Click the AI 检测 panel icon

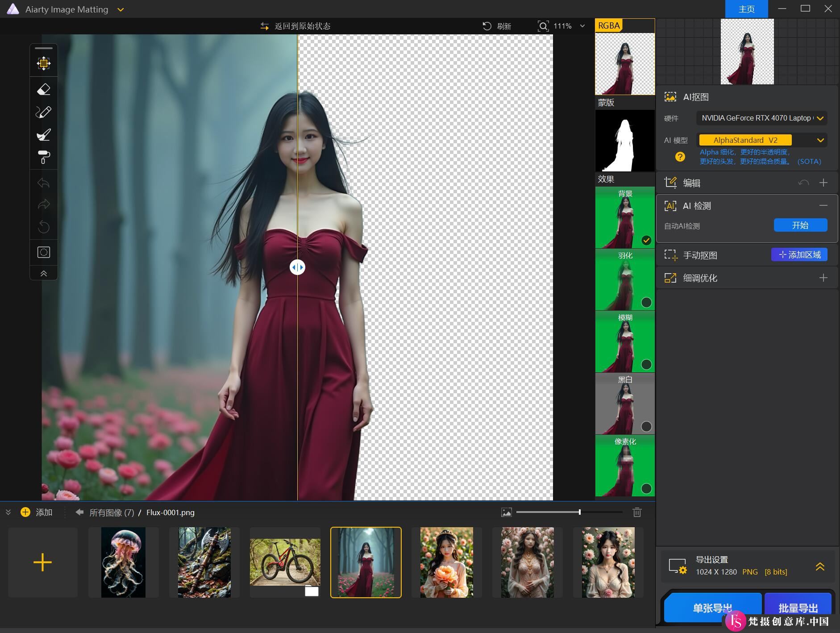(670, 205)
